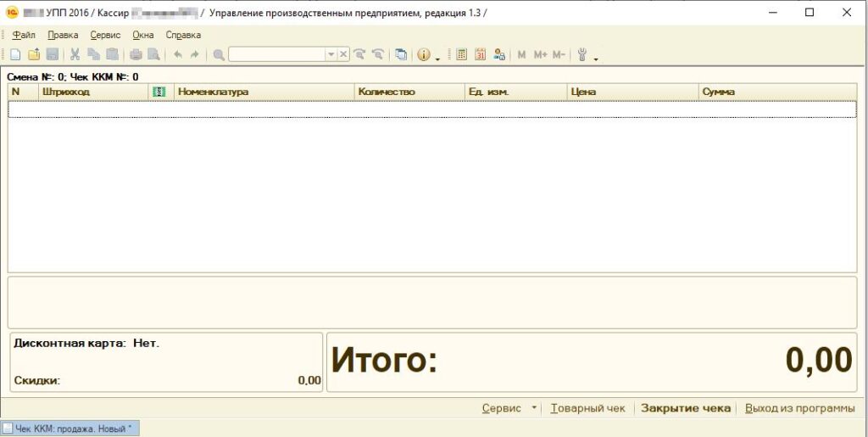Open the Правка menu
868x437 pixels.
63,35
